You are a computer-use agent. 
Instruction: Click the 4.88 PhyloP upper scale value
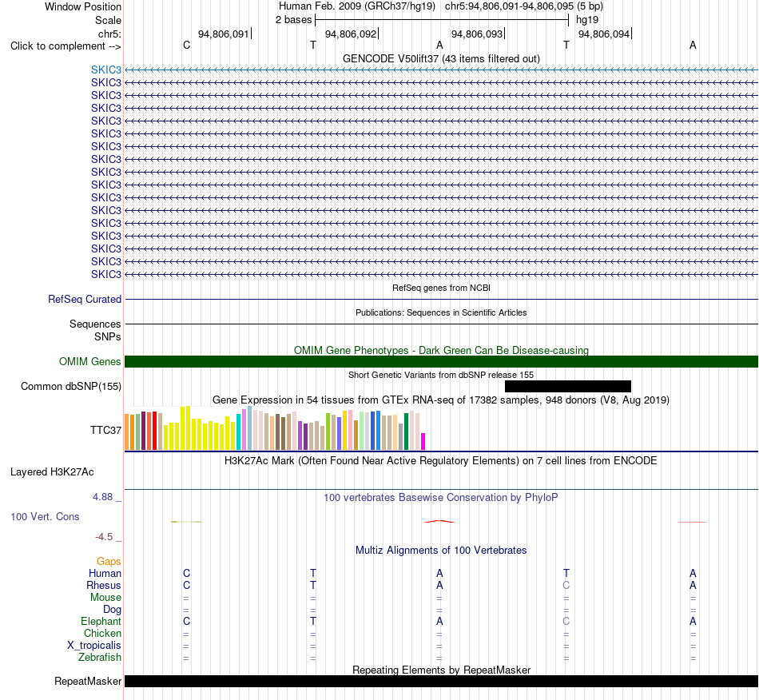102,497
